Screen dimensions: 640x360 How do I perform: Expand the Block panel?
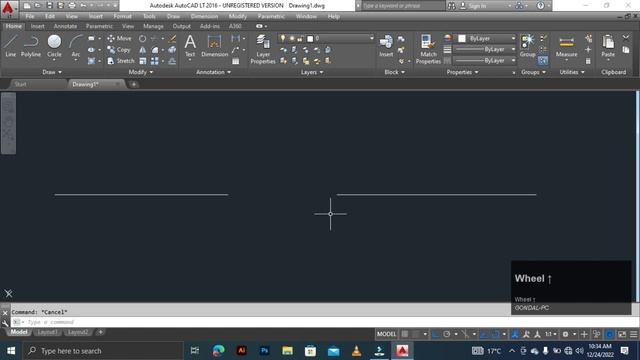(395, 72)
